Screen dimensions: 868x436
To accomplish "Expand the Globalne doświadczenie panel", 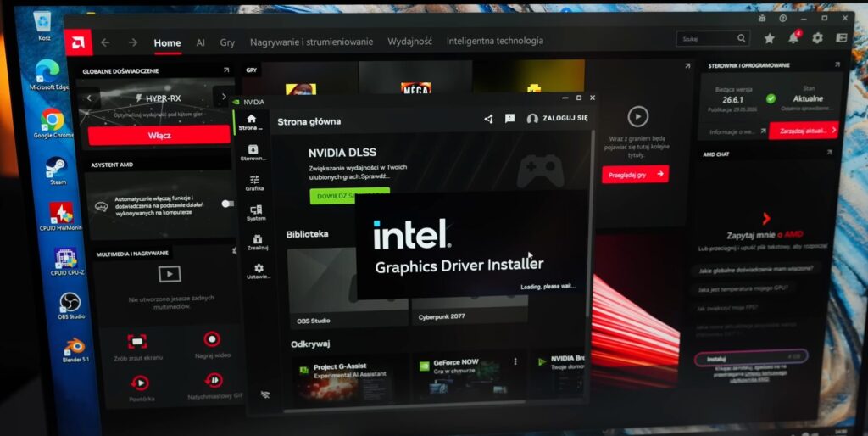I will [x=225, y=70].
